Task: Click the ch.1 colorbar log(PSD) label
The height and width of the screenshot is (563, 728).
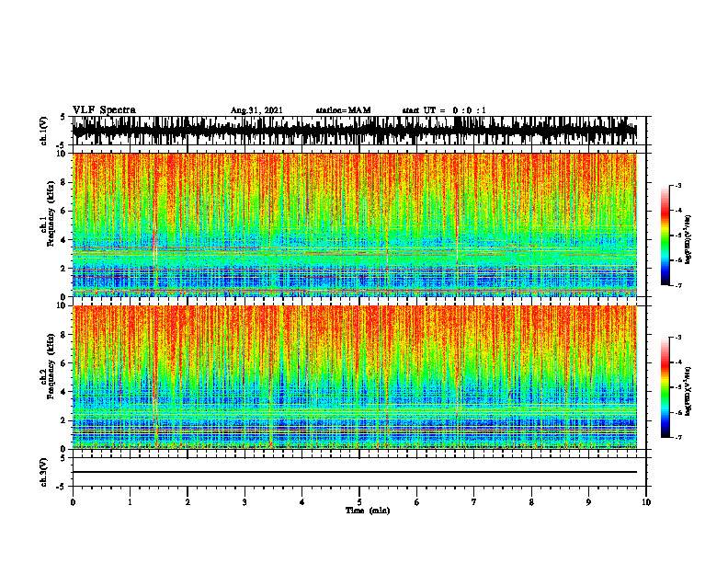Action: [688, 240]
